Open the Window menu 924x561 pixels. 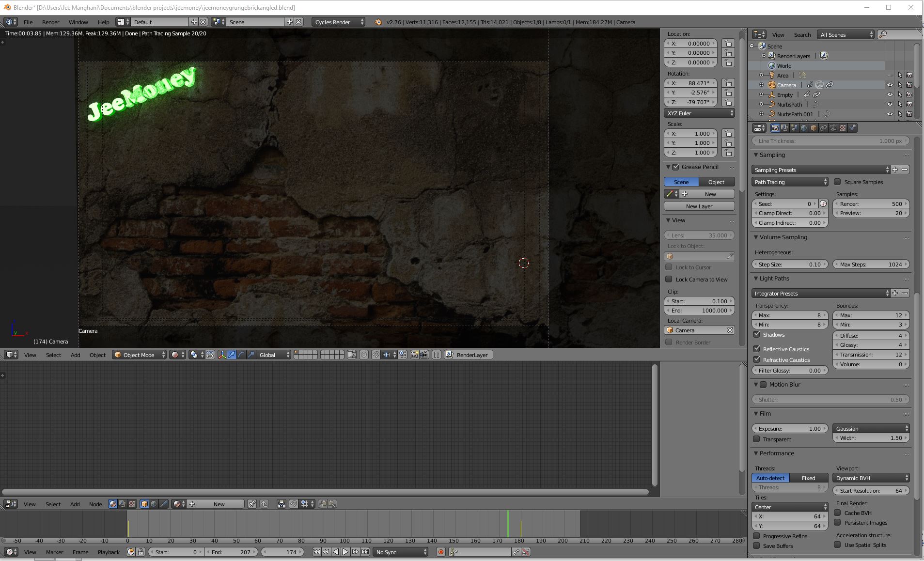[78, 22]
